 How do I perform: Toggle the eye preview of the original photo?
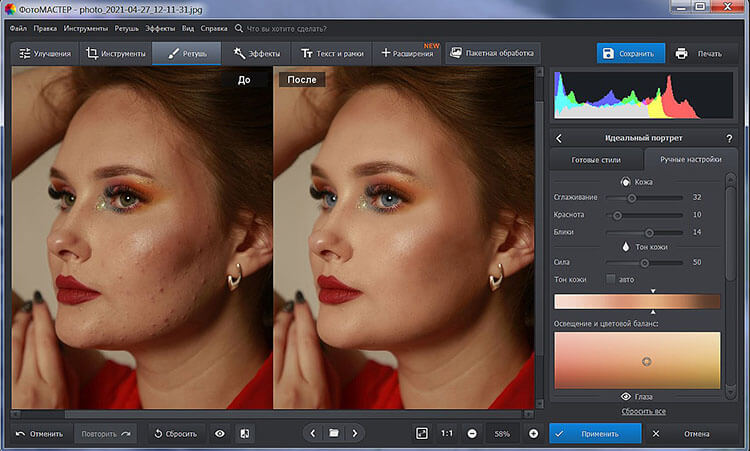[219, 434]
